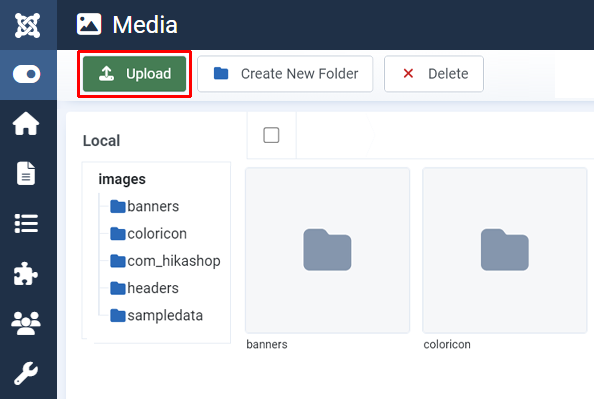Open the System wrench icon
Screen dimensions: 594x399
click(x=26, y=373)
